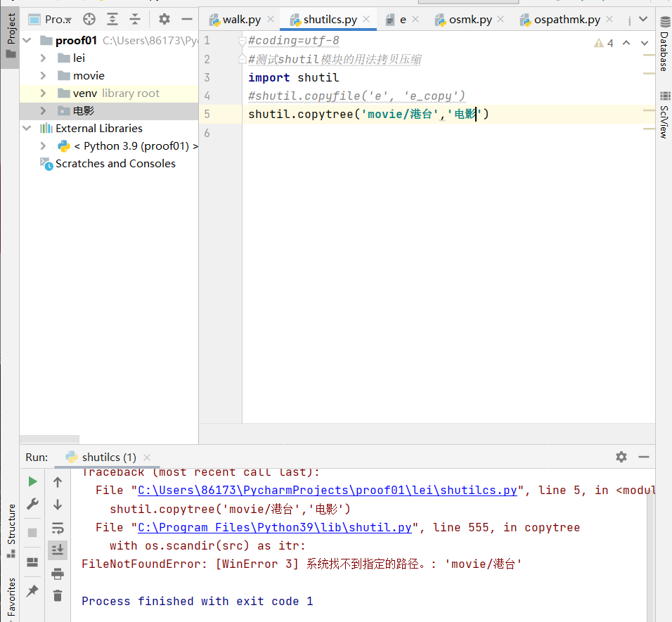Click the import shutil line
This screenshot has height=622, width=672.
pos(294,77)
